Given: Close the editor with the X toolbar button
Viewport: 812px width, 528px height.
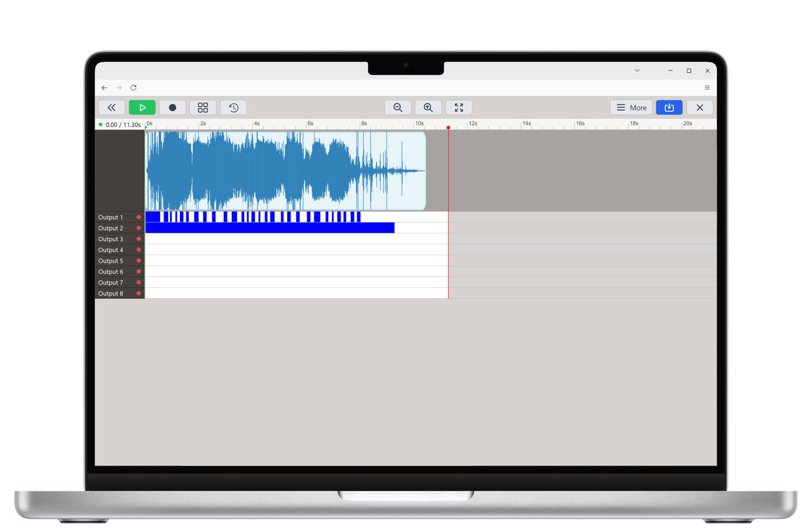Looking at the screenshot, I should pyautogui.click(x=700, y=107).
